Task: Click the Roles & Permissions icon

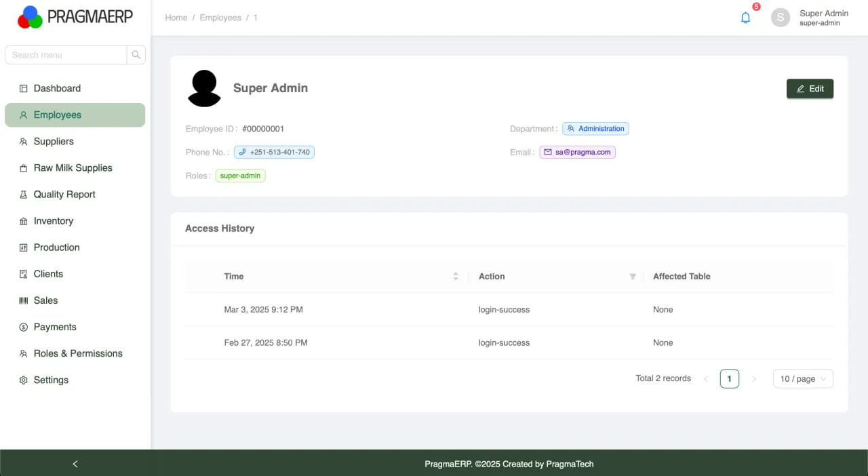Action: (24, 353)
